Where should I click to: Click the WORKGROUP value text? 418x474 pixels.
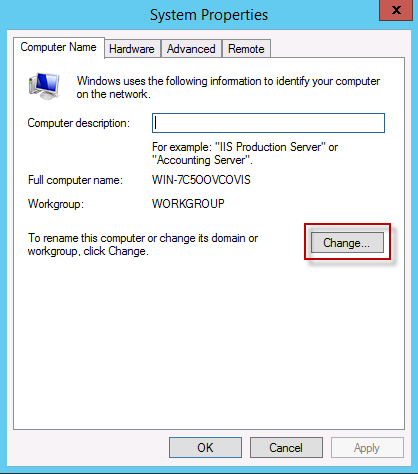click(188, 203)
